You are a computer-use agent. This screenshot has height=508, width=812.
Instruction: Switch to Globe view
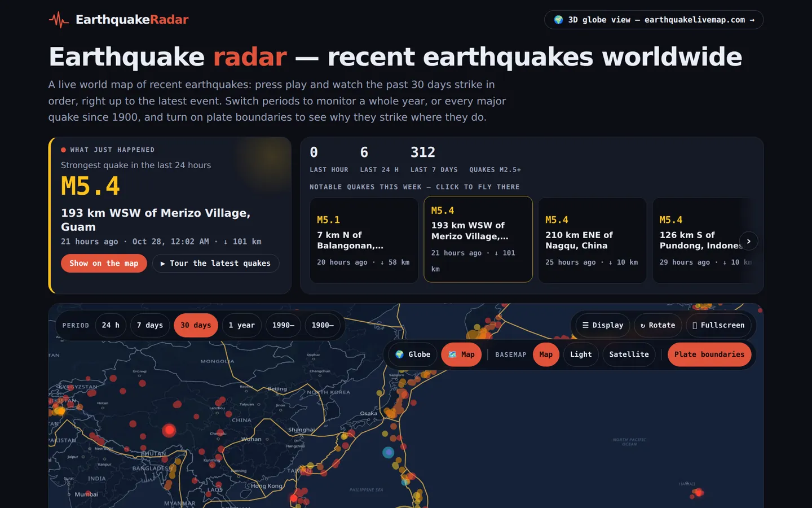413,354
